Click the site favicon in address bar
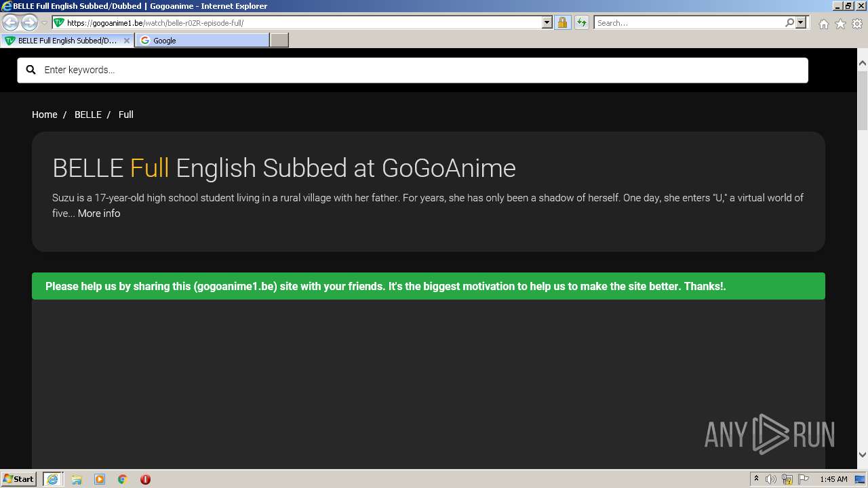This screenshot has height=488, width=868. point(59,22)
